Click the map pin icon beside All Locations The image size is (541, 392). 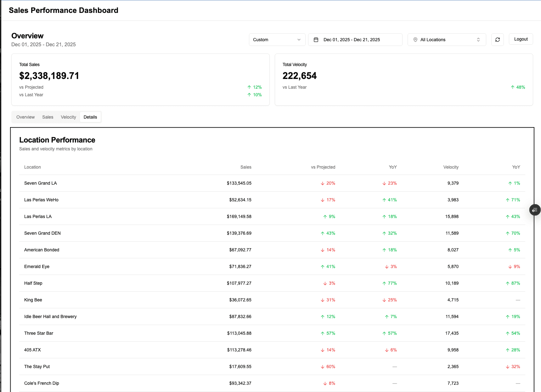tap(415, 39)
